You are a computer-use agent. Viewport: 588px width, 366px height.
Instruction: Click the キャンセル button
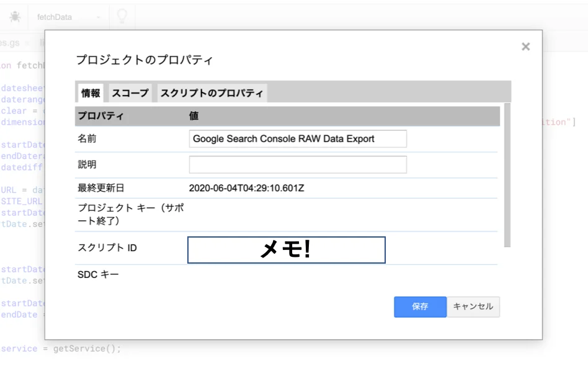click(473, 306)
